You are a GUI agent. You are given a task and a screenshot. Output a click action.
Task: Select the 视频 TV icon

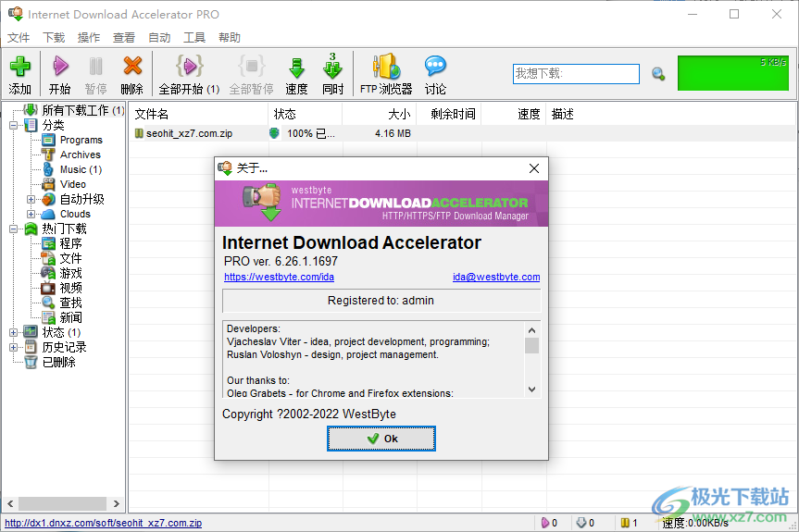pos(48,288)
